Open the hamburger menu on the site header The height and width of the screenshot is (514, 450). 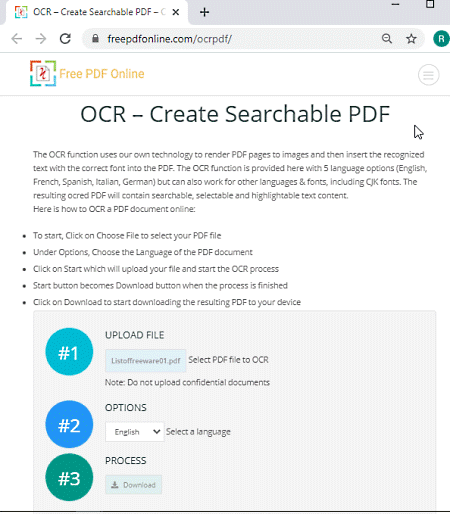(x=428, y=75)
